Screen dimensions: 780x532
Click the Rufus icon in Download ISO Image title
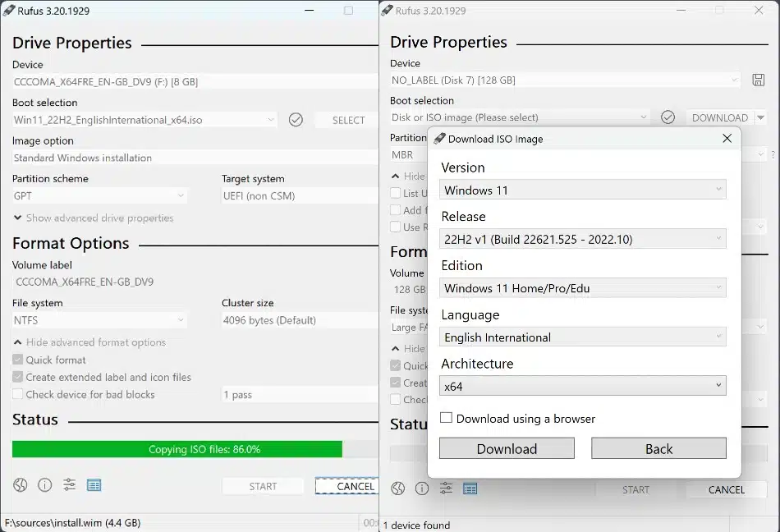pos(438,138)
